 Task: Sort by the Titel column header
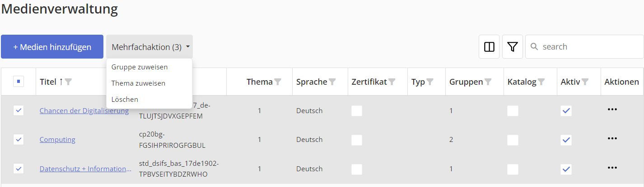[48, 82]
